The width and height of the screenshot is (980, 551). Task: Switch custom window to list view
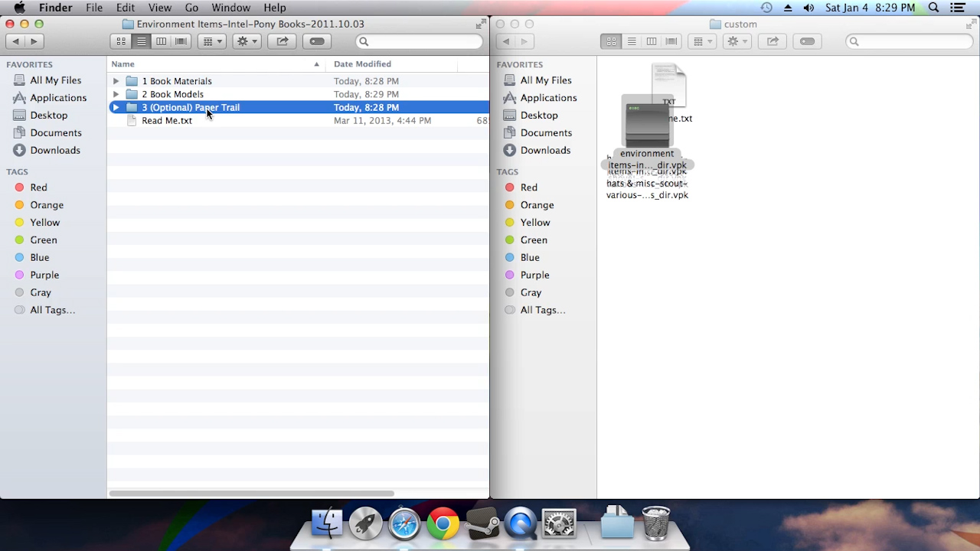pos(631,41)
